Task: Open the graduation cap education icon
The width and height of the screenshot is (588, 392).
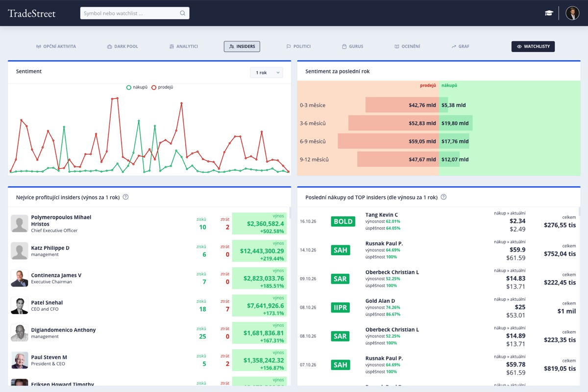Action: (549, 13)
